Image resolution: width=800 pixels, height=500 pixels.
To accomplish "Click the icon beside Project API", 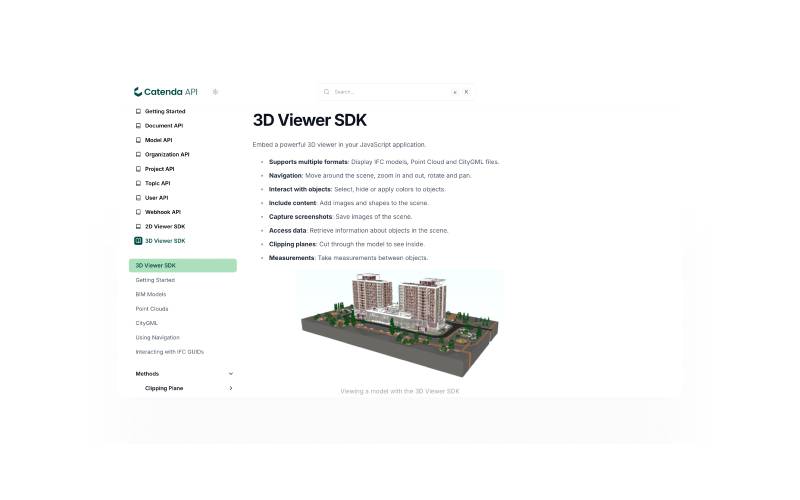I will point(138,169).
